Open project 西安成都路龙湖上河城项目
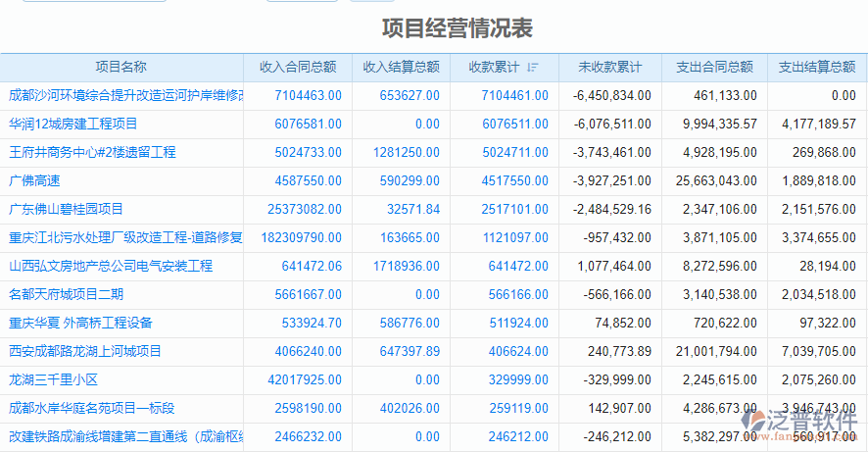The height and width of the screenshot is (452, 868). pyautogui.click(x=85, y=351)
